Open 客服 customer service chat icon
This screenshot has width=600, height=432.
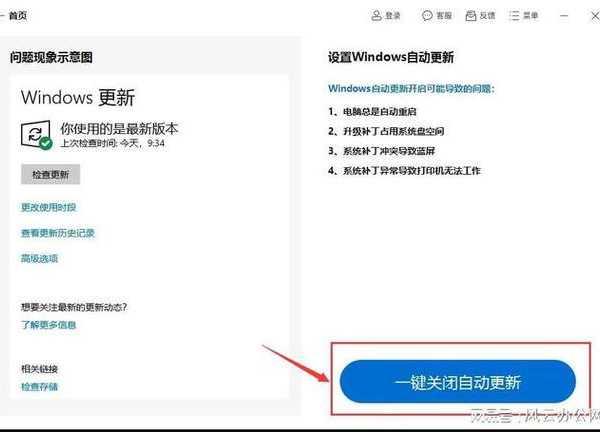coord(427,16)
